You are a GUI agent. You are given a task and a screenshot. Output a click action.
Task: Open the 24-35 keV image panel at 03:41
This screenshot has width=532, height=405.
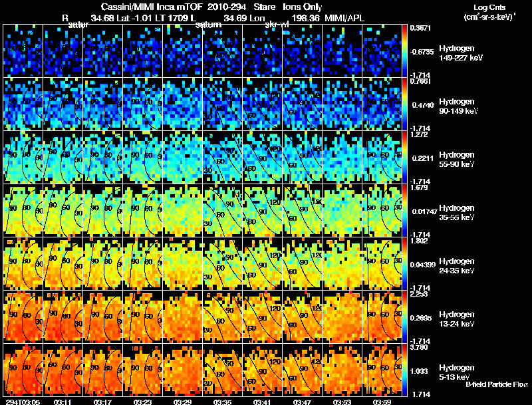262,264
